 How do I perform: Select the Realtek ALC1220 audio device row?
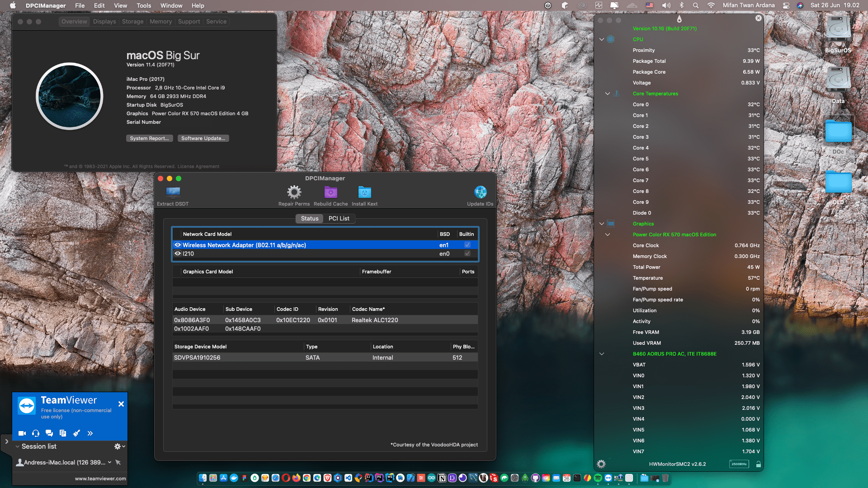[325, 320]
